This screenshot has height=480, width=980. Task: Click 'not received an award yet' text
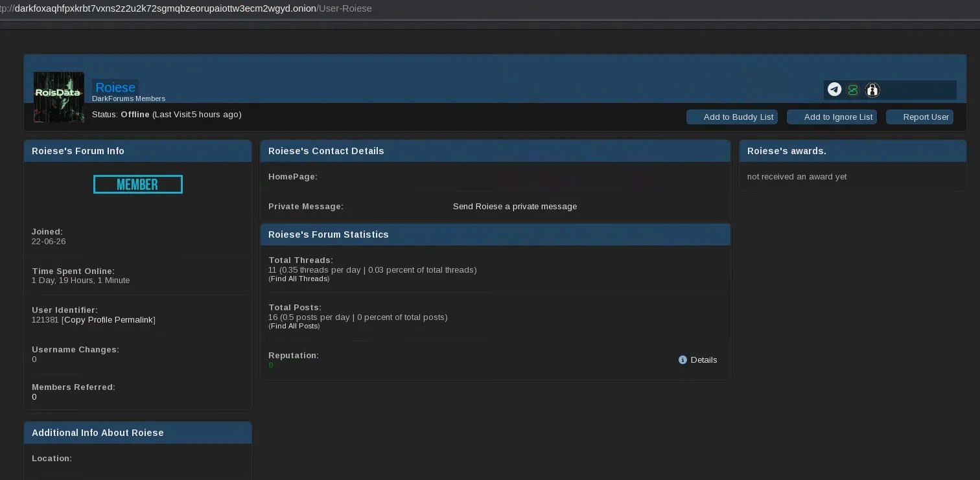pos(797,176)
